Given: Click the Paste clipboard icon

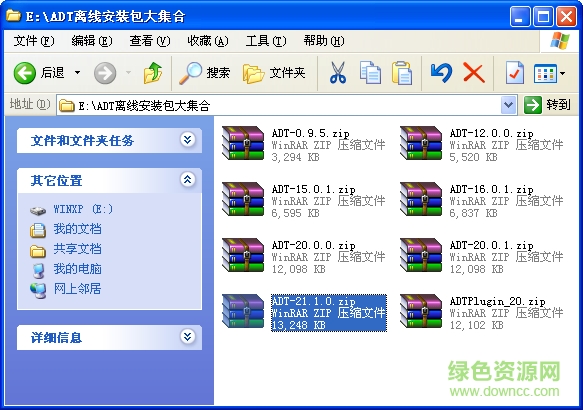Looking at the screenshot, I should click(402, 72).
